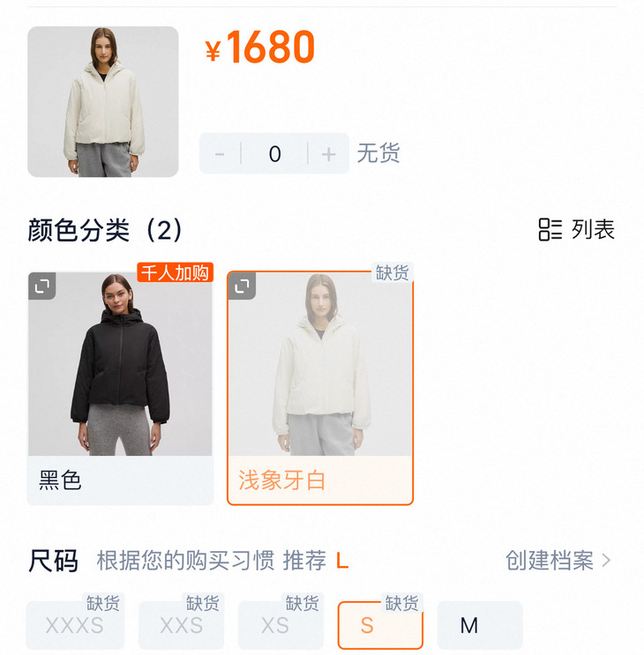
Task: Open the selected product thumbnail at top
Action: [x=103, y=101]
